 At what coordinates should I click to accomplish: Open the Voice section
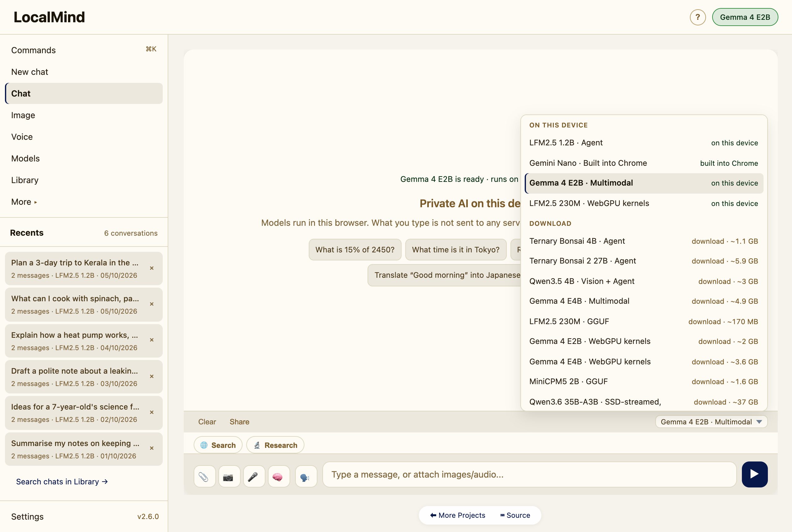[84, 137]
